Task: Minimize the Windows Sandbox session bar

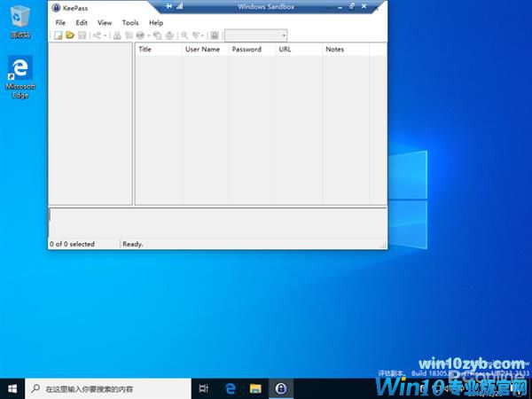Action: [340, 7]
